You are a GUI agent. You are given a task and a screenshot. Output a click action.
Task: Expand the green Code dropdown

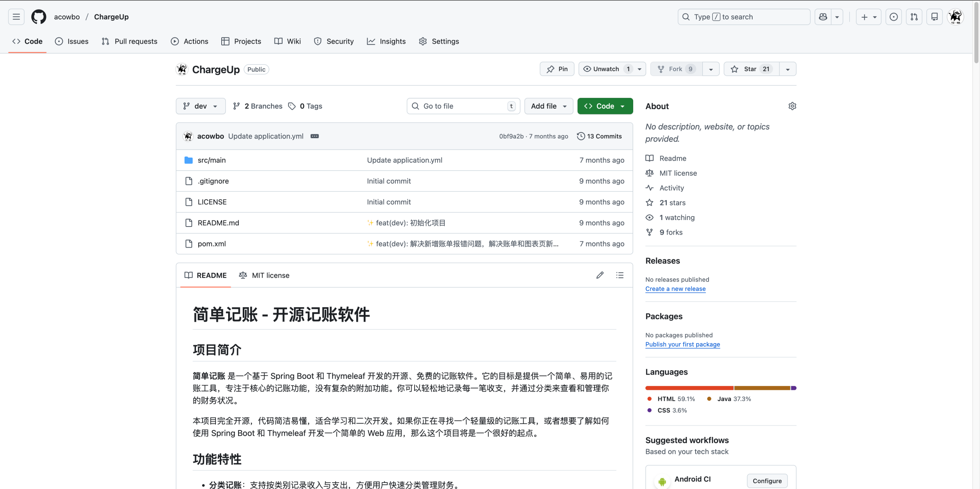point(605,106)
